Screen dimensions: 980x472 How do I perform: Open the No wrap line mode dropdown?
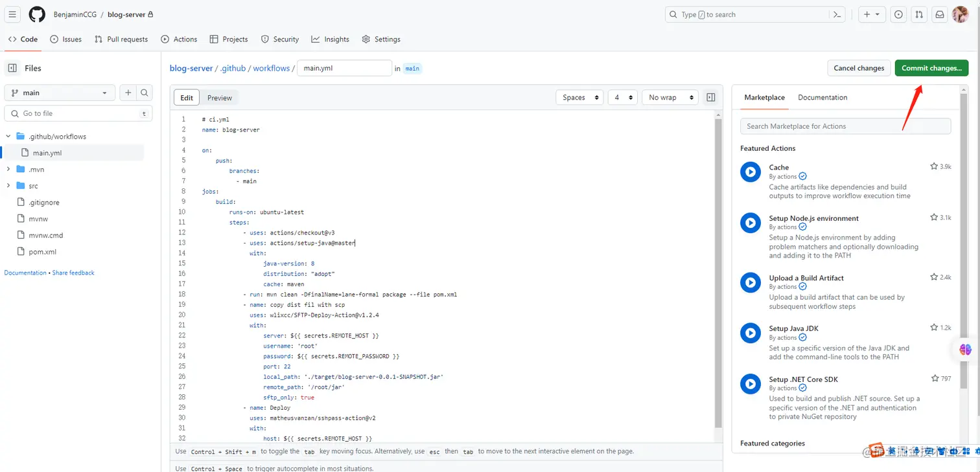670,97
